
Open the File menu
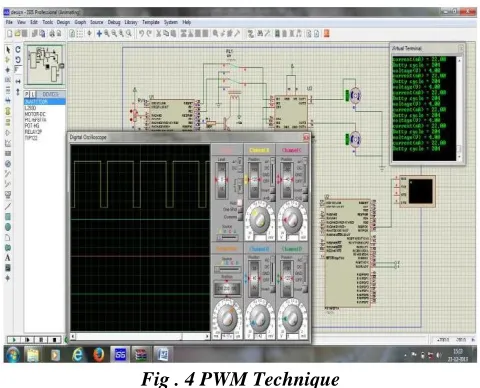(x=9, y=22)
